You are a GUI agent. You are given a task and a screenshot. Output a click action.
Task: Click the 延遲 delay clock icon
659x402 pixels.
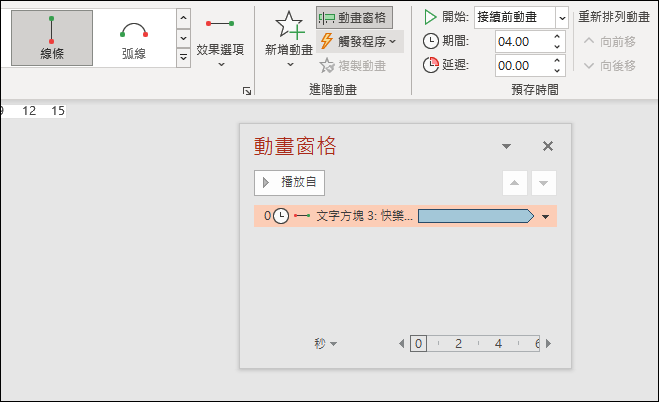coord(430,65)
